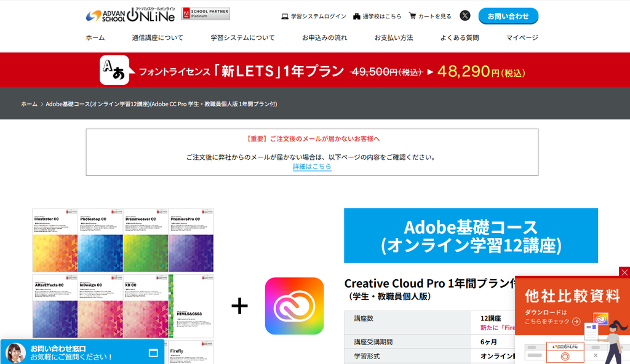
Task: Click ホーム in the breadcrumb
Action: pyautogui.click(x=30, y=104)
